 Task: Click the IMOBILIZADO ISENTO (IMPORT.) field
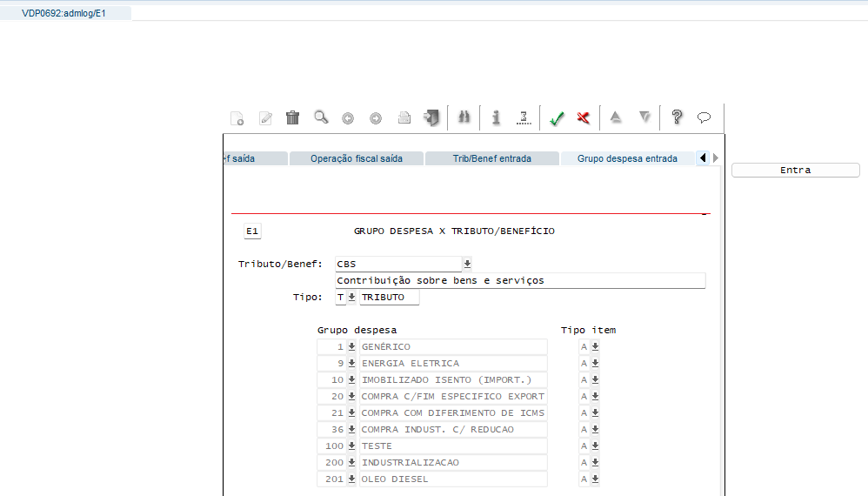coord(453,379)
